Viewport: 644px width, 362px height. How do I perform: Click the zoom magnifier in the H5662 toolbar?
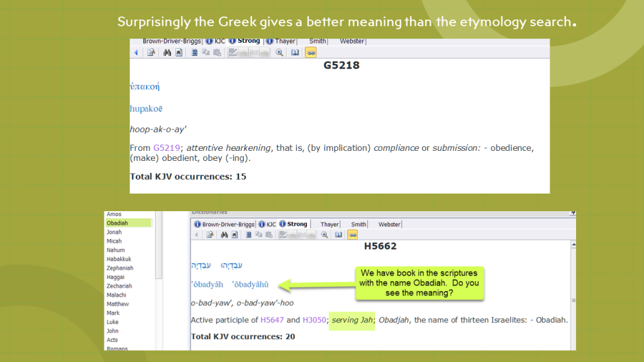click(325, 235)
